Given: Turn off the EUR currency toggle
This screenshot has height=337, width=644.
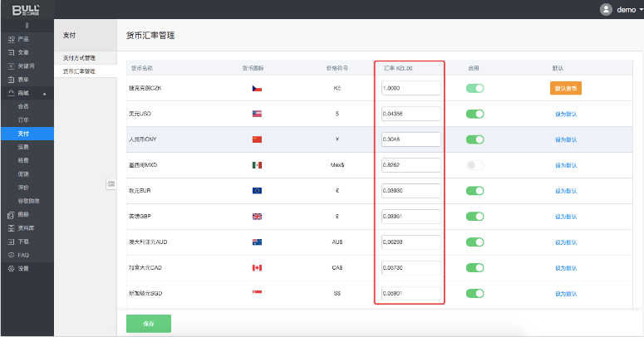Looking at the screenshot, I should click(474, 191).
